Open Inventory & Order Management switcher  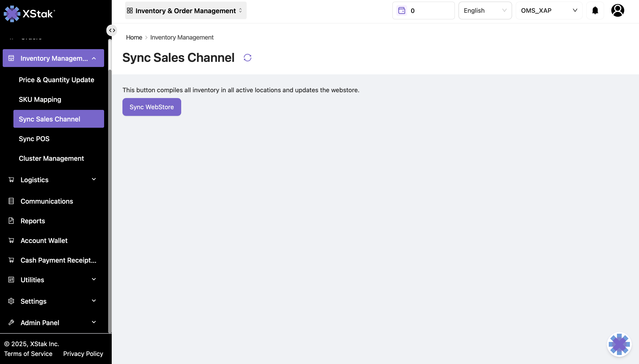tap(186, 10)
